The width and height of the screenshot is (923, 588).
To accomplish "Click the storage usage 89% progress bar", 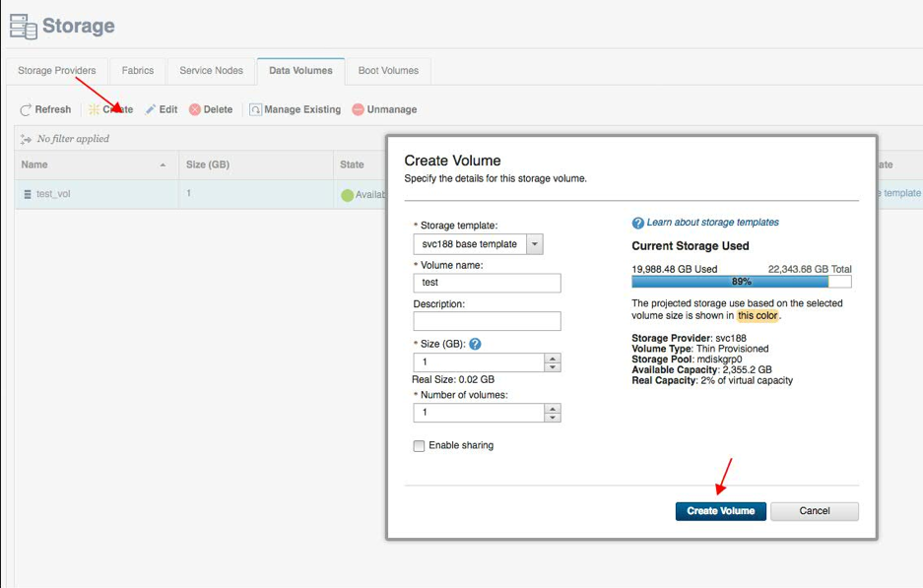I will click(742, 282).
